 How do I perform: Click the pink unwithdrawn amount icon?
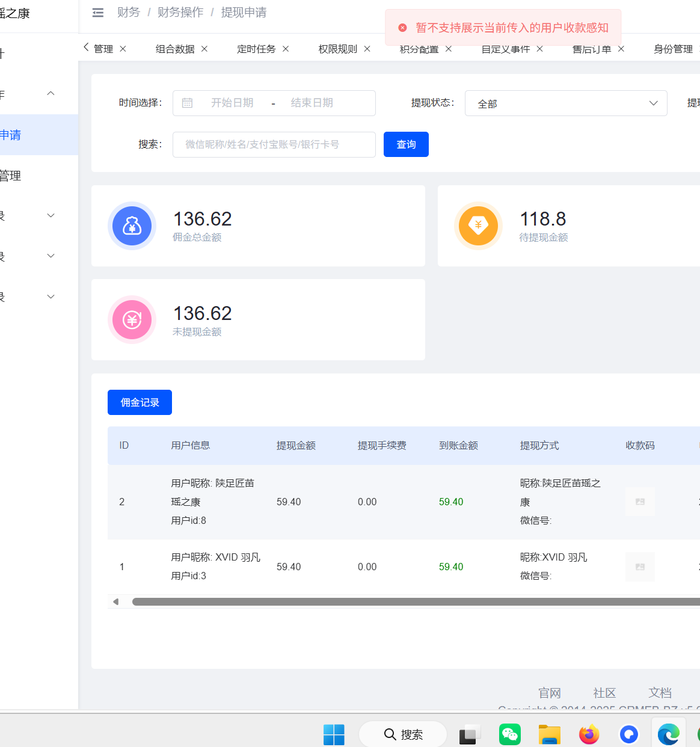[132, 319]
